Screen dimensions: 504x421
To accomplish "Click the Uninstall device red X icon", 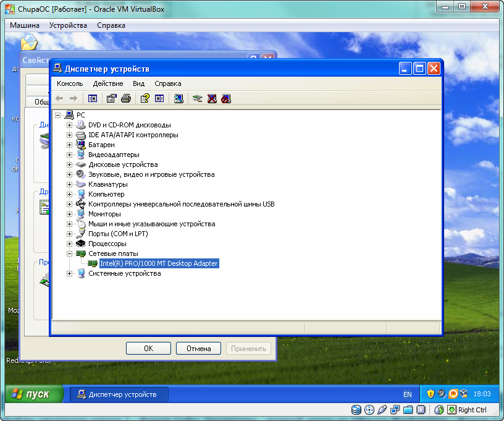I will 212,98.
